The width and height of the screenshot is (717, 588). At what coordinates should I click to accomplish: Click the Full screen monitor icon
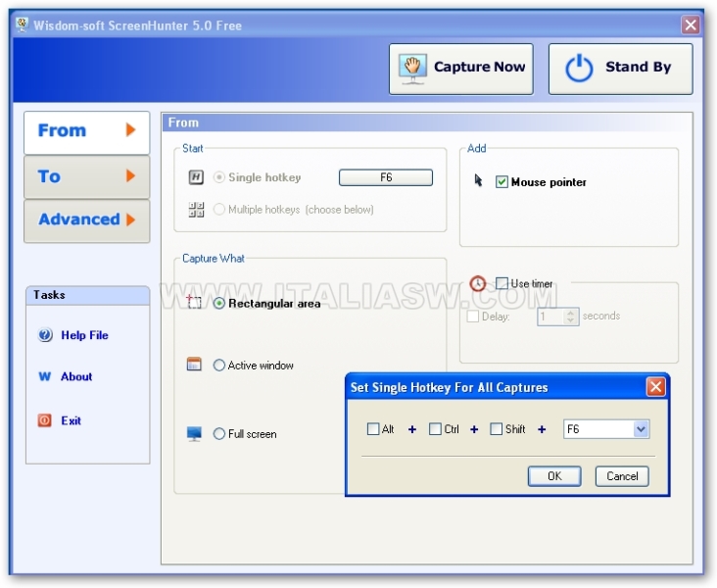pos(194,434)
